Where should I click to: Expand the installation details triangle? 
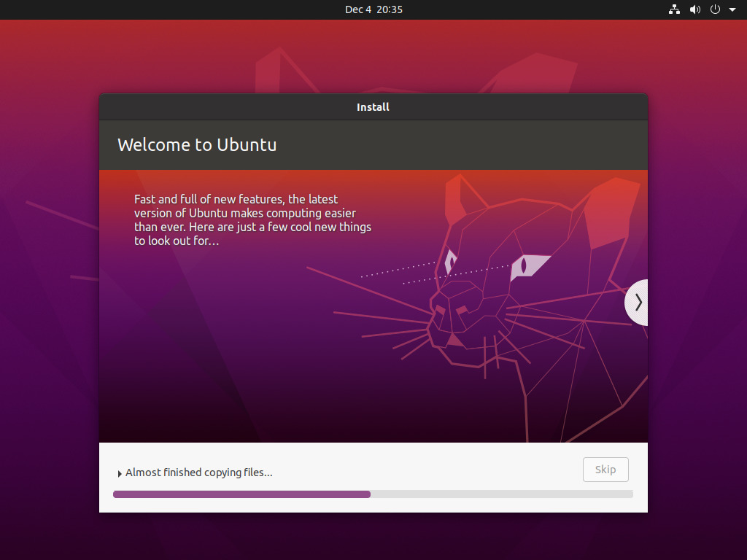pyautogui.click(x=120, y=474)
